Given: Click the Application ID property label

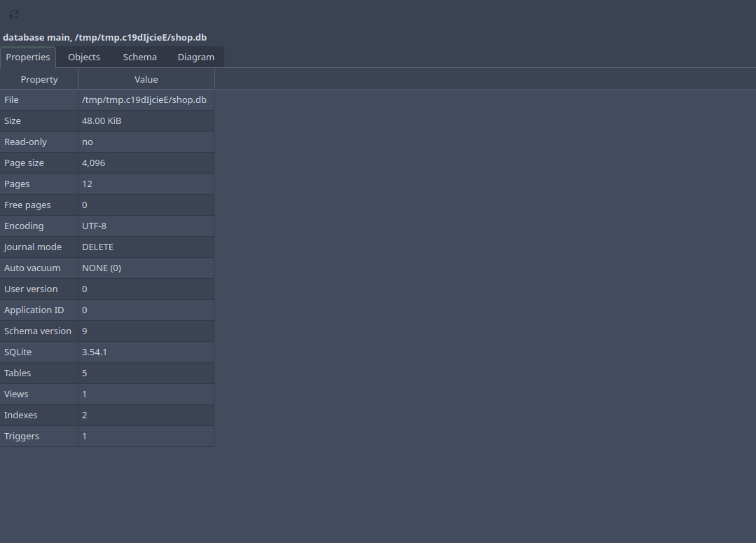Looking at the screenshot, I should click(x=39, y=310).
